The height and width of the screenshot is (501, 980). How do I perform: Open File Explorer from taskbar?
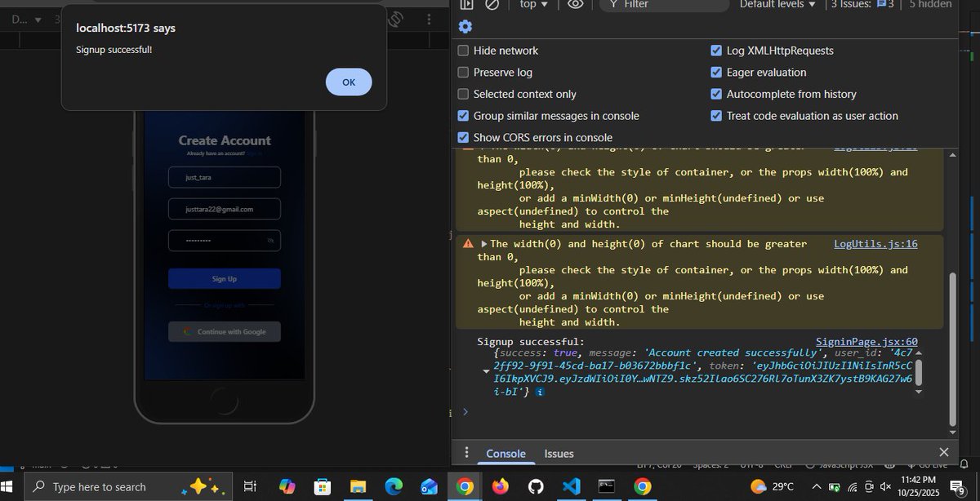point(358,486)
